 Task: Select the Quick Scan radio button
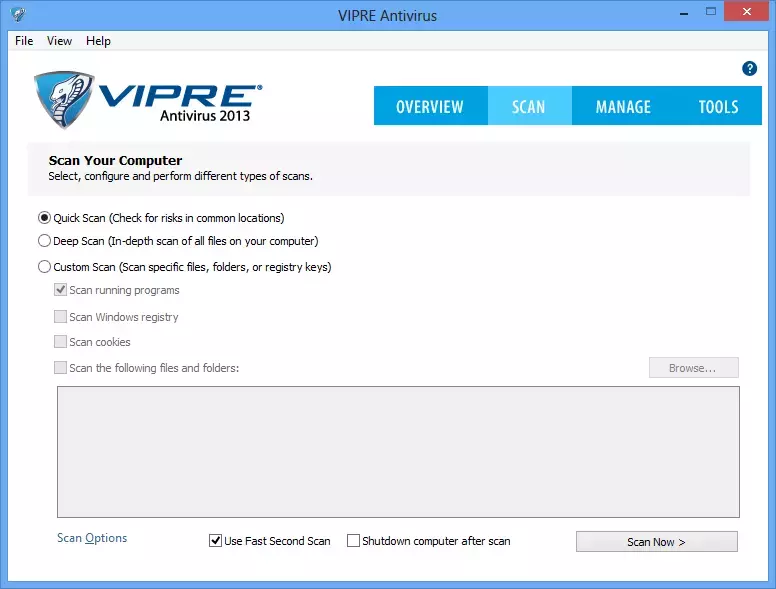[44, 218]
